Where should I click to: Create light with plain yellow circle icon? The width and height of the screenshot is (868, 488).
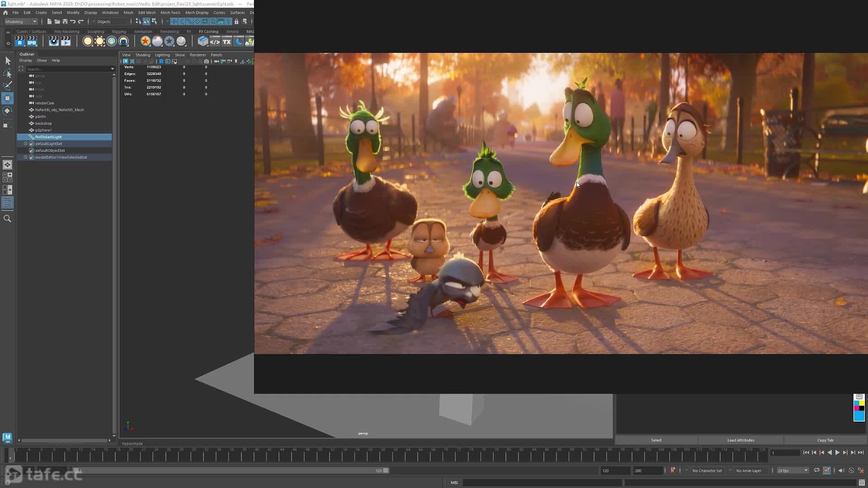(x=88, y=41)
